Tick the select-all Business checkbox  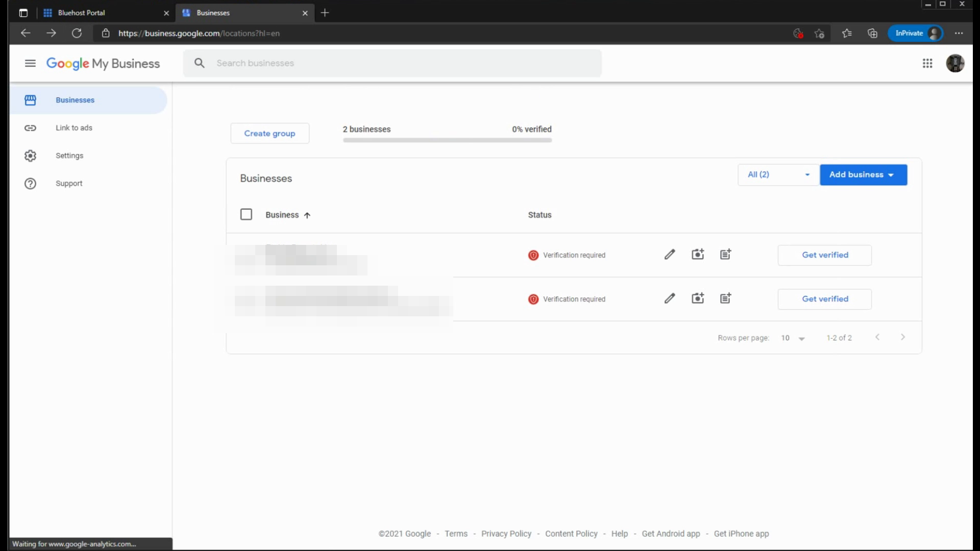coord(246,215)
